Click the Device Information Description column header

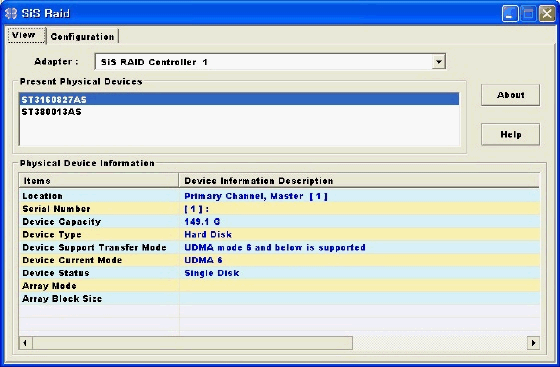click(x=359, y=181)
